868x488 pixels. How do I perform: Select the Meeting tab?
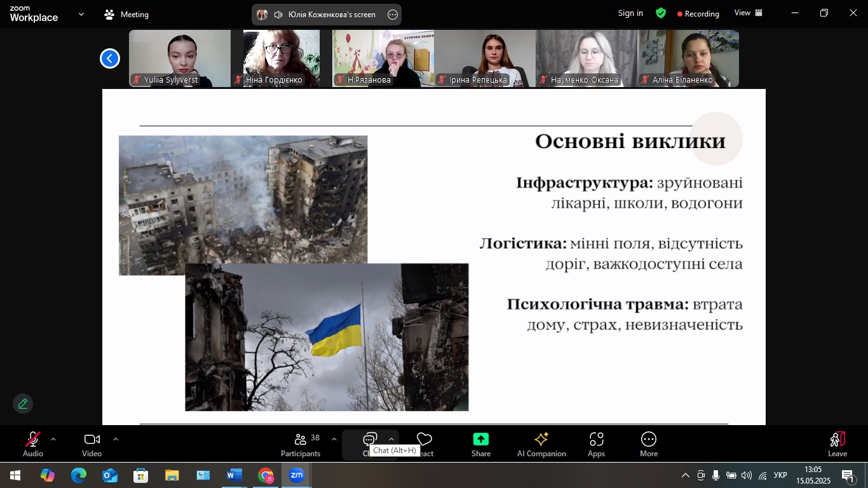[126, 14]
